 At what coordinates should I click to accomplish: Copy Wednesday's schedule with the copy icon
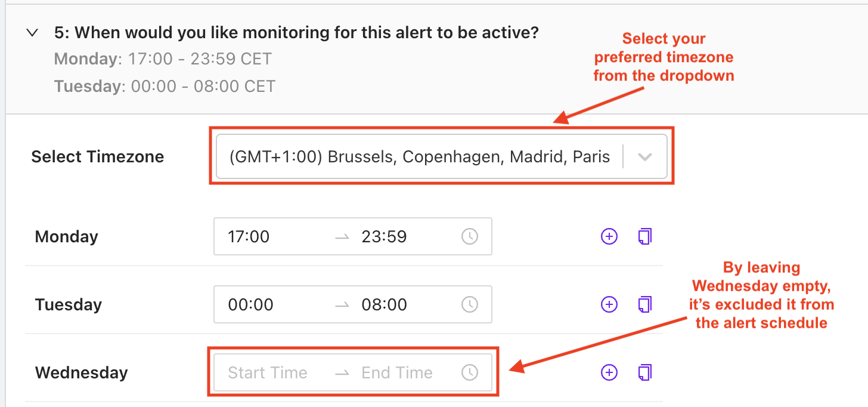pos(644,373)
